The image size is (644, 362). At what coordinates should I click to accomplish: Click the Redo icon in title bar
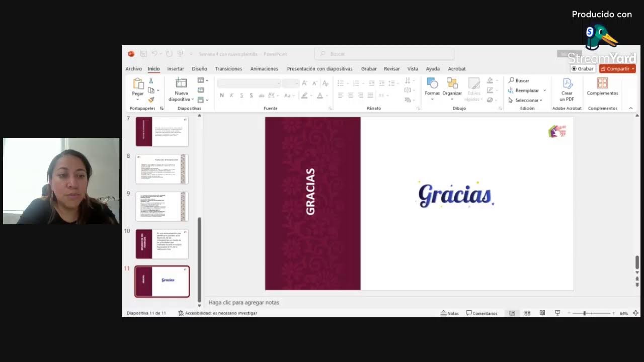[x=169, y=54]
